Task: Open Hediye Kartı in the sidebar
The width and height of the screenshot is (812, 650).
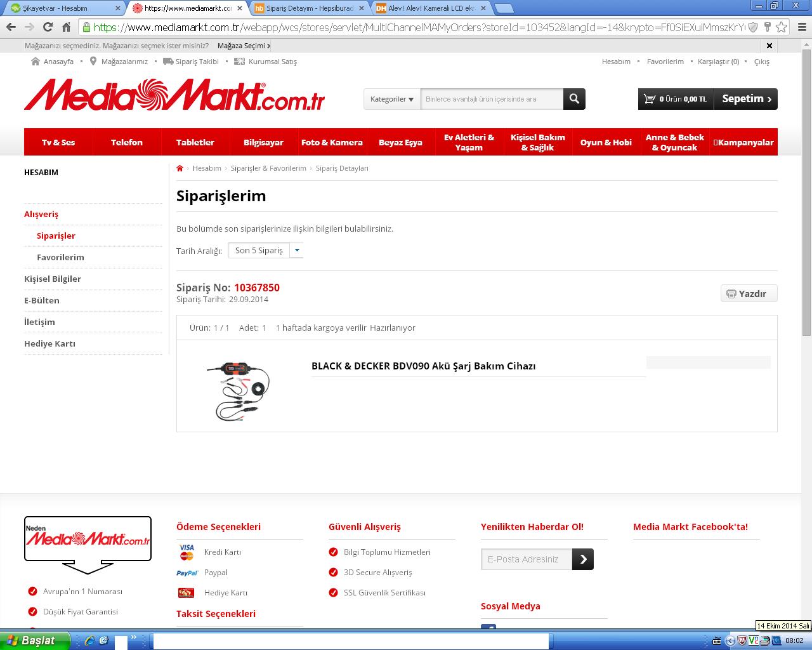Action: pyautogui.click(x=49, y=343)
